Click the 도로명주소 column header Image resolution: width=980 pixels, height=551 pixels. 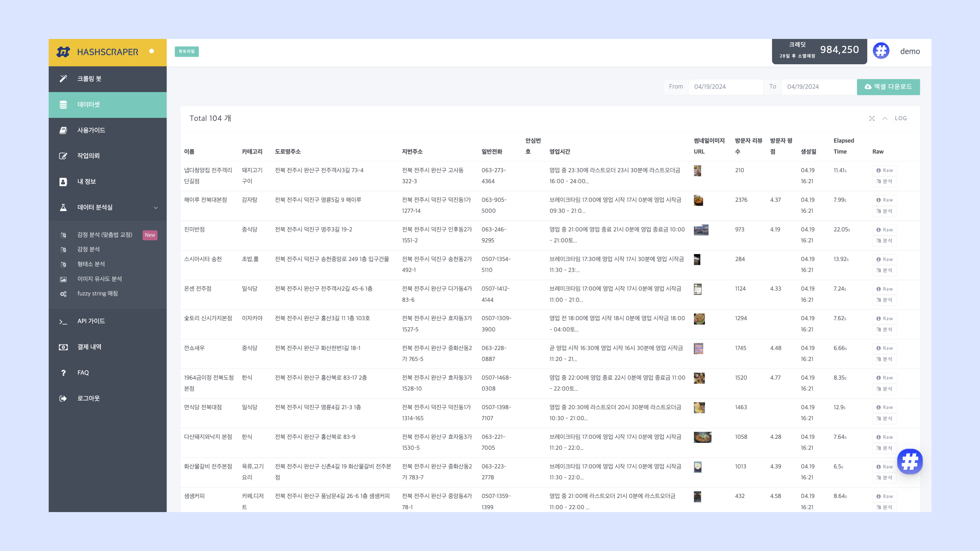(x=288, y=152)
